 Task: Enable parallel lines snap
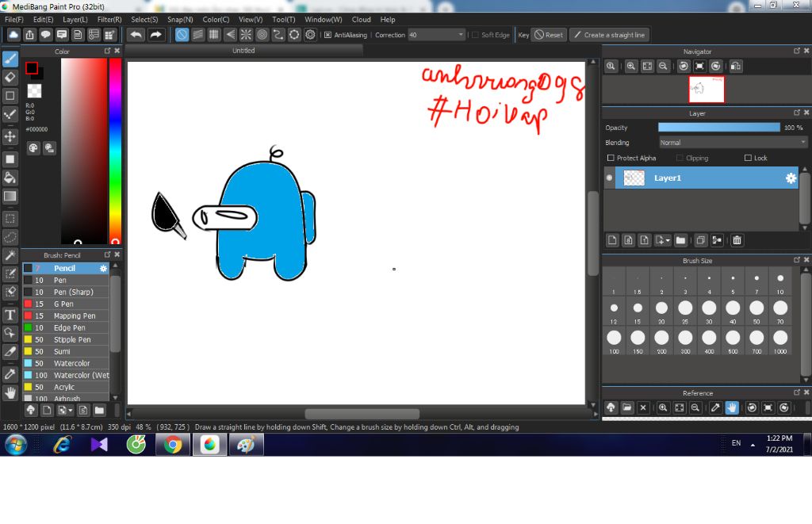click(x=197, y=35)
